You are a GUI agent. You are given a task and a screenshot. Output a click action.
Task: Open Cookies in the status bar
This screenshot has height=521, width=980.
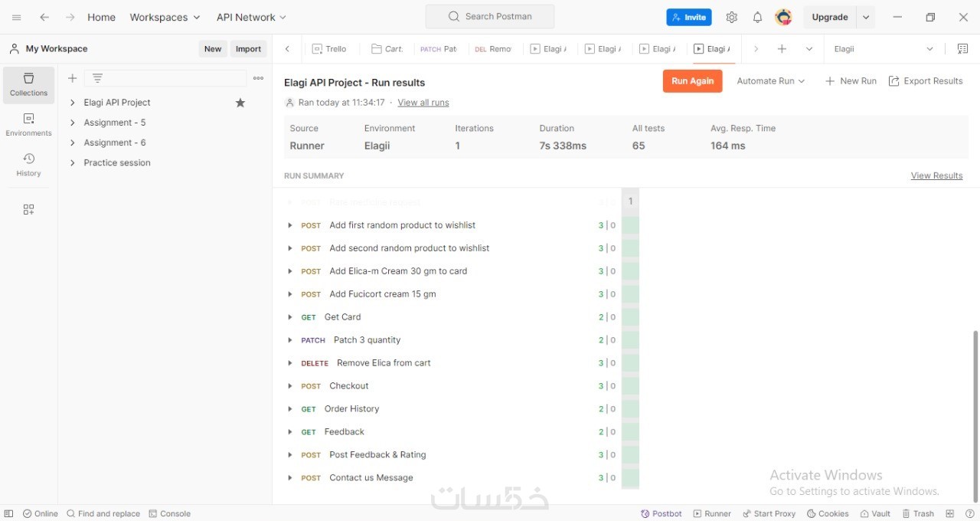coord(828,514)
